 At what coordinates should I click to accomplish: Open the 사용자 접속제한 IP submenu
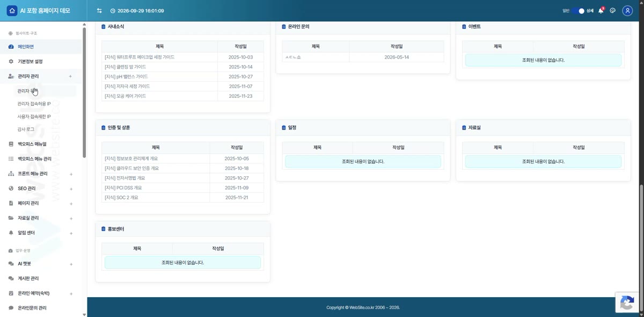pos(34,117)
